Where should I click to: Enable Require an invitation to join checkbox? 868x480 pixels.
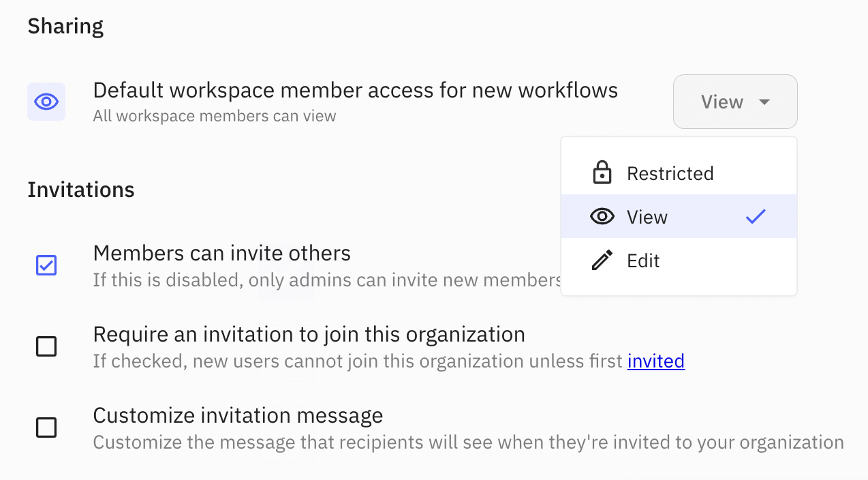(x=46, y=347)
